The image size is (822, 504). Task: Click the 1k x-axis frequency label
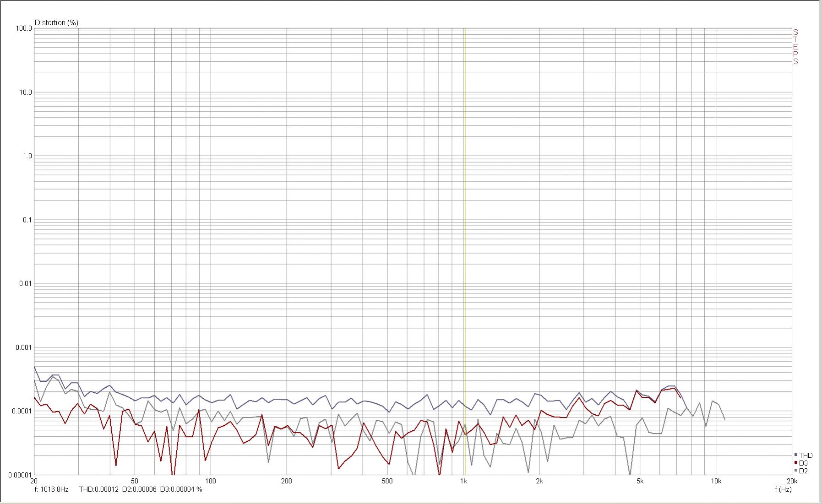click(463, 481)
